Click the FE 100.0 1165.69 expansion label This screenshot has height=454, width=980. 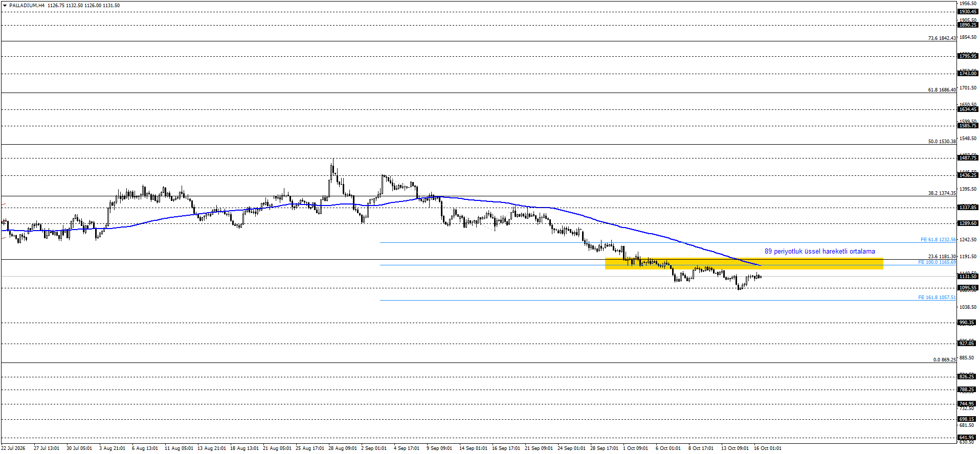(937, 262)
